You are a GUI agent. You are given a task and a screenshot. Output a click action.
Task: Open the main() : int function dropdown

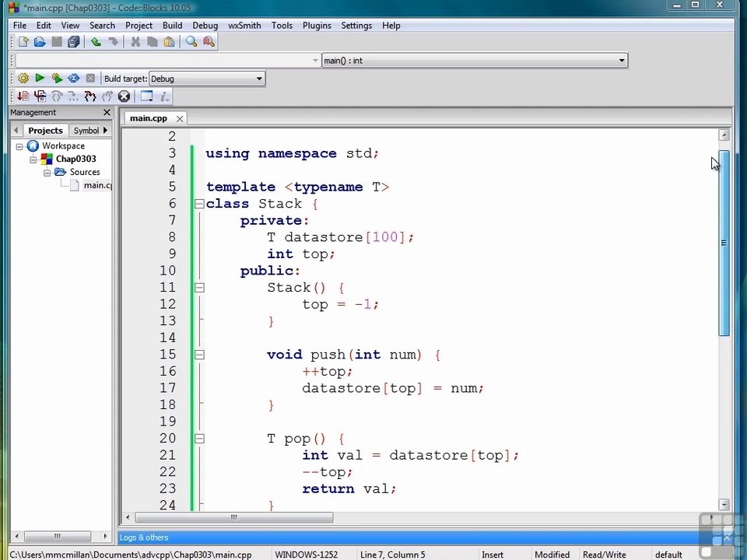tap(475, 61)
